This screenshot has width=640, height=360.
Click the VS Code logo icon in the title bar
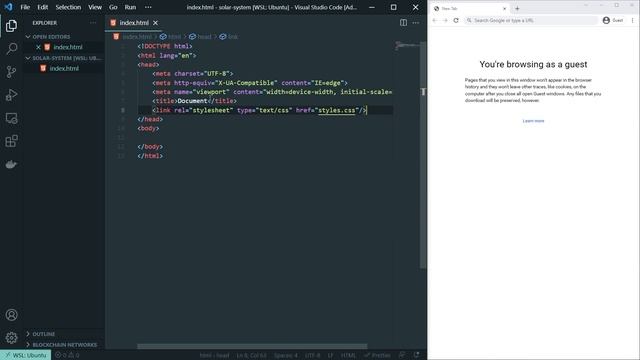[9, 7]
